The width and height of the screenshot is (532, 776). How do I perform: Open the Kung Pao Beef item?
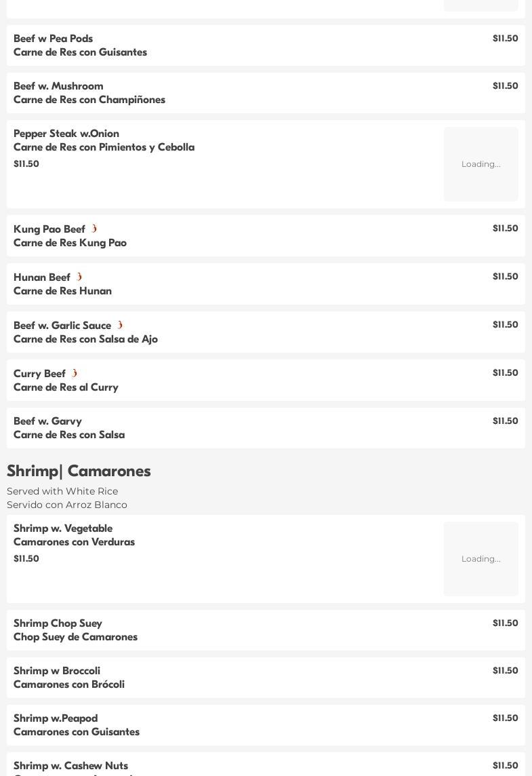[266, 235]
